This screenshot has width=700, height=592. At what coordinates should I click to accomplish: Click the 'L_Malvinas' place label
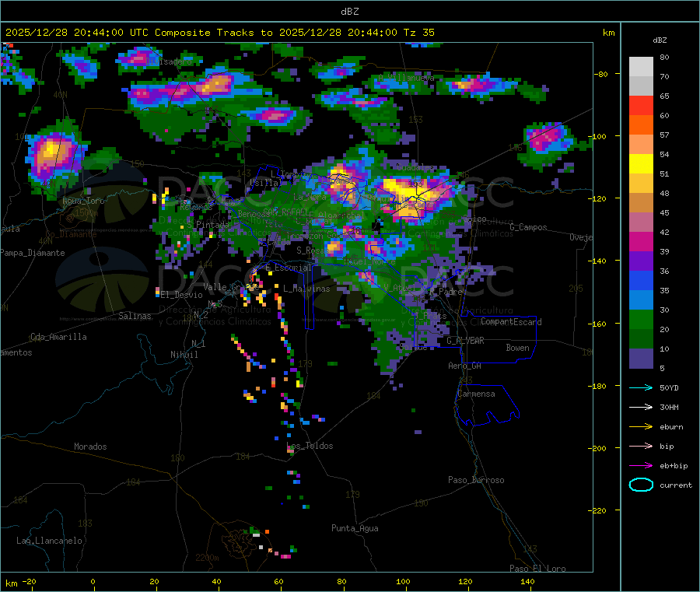[x=306, y=289]
